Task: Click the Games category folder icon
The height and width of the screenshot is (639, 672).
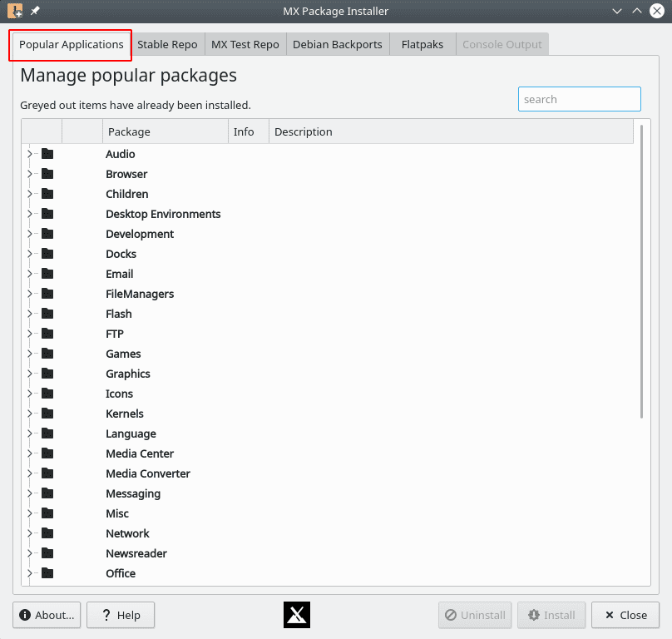Action: 46,354
